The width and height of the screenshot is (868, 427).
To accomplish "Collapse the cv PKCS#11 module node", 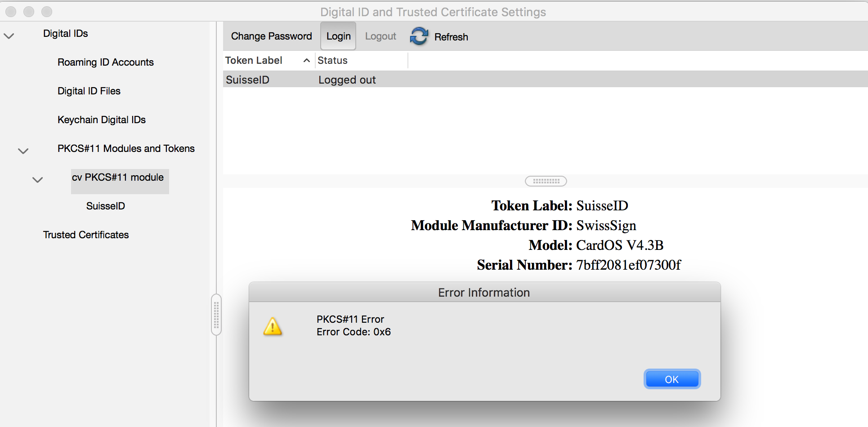I will coord(38,180).
